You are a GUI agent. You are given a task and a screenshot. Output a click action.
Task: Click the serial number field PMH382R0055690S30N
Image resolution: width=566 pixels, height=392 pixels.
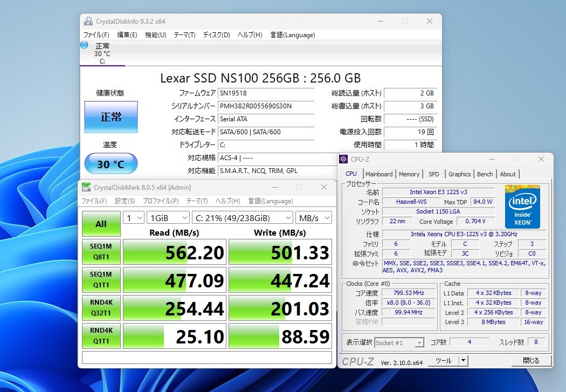point(266,106)
